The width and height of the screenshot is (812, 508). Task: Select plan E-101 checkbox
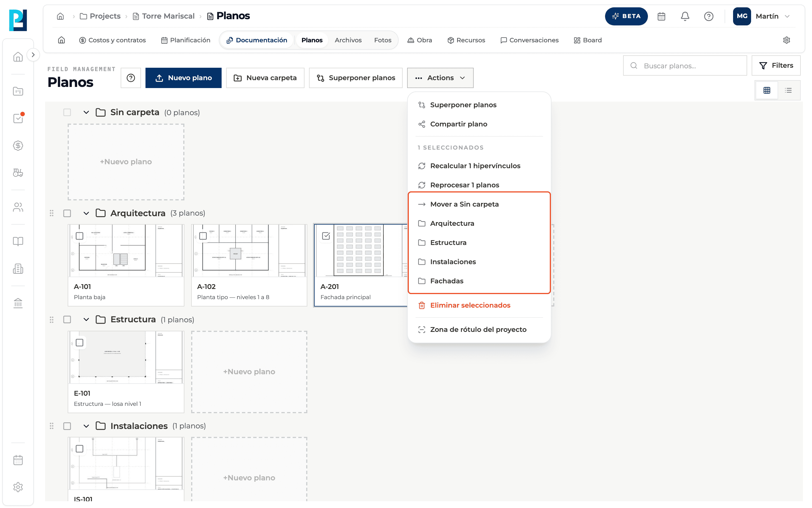pyautogui.click(x=80, y=342)
